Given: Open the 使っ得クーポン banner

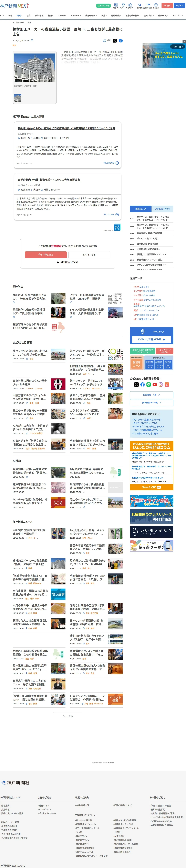Looking at the screenshot, I should [152, 546].
